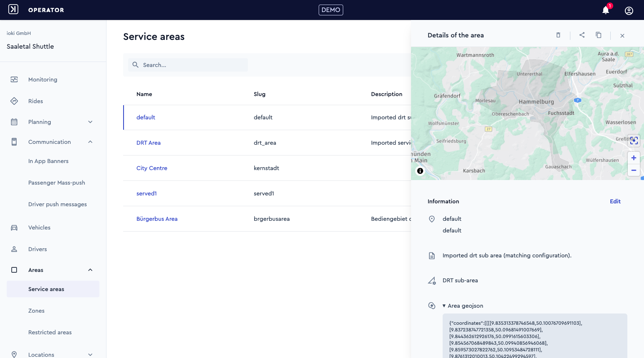
Task: Click the ioki Operator logo icon
Action: (13, 9)
